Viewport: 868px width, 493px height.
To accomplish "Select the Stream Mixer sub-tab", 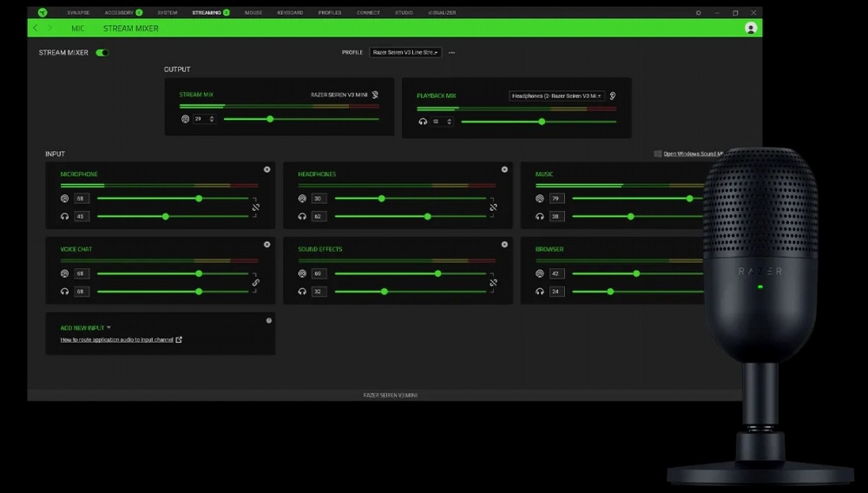I will (131, 29).
